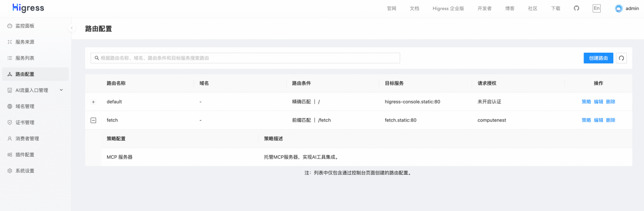Click the GitHub icon in header
The image size is (644, 211).
pyautogui.click(x=577, y=9)
